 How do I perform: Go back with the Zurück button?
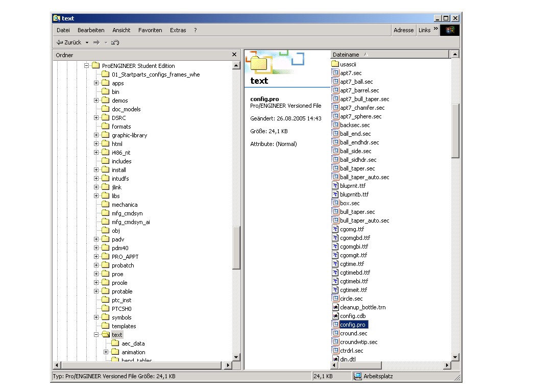click(69, 42)
